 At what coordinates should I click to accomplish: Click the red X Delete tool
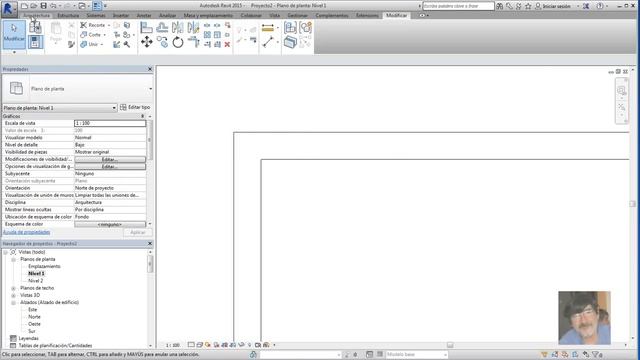point(227,44)
